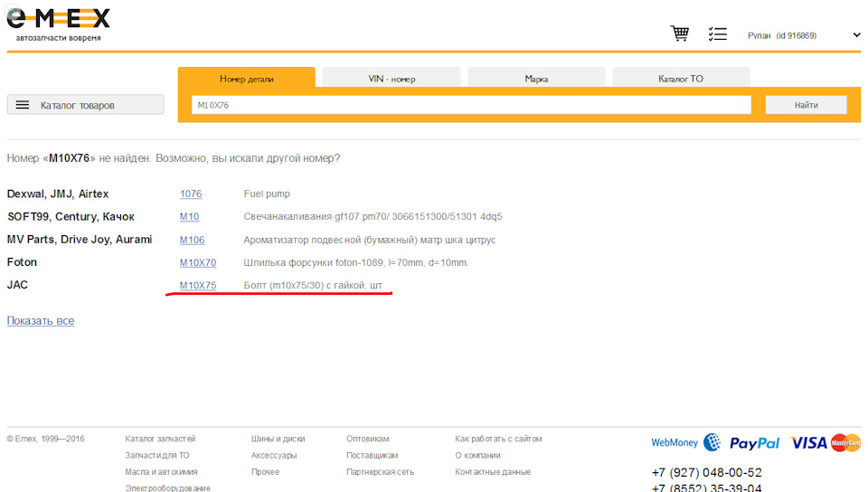
Task: Switch to the VIN - номер tab
Action: pos(392,79)
